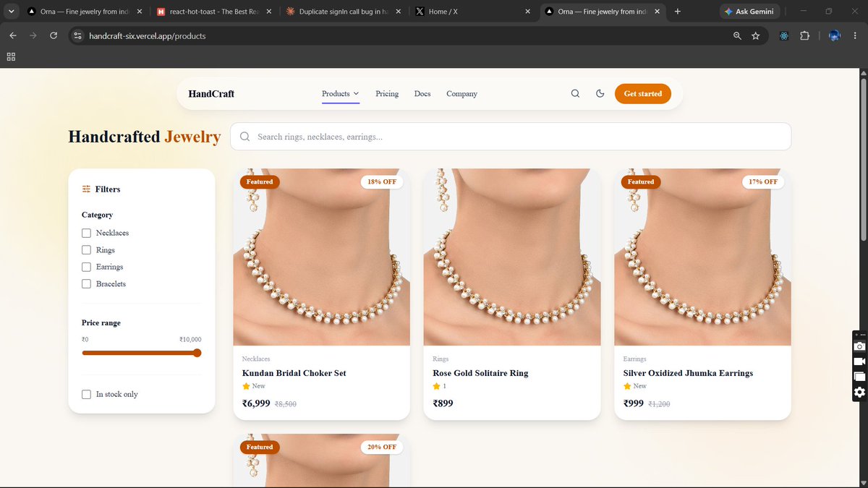Click the Rose Gold Solitaire Ring product image

512,257
